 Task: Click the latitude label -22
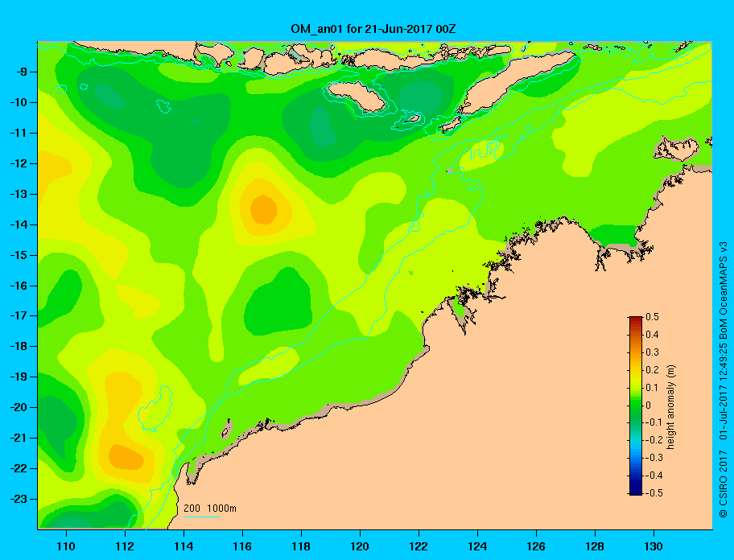(22, 468)
